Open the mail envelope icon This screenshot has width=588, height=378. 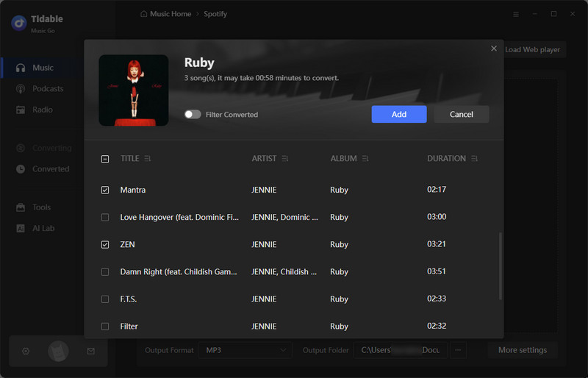pyautogui.click(x=90, y=351)
